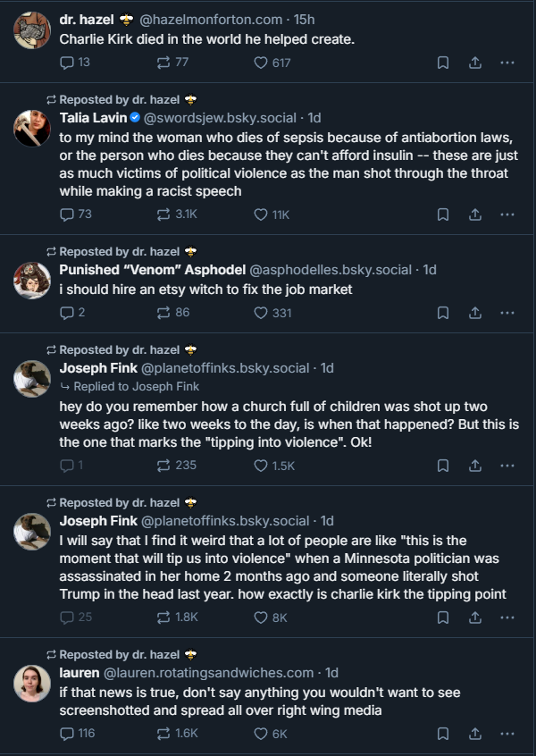Screen dimensions: 536x756
Task: Share the etsy witch post by Asphodel
Action: 475,313
